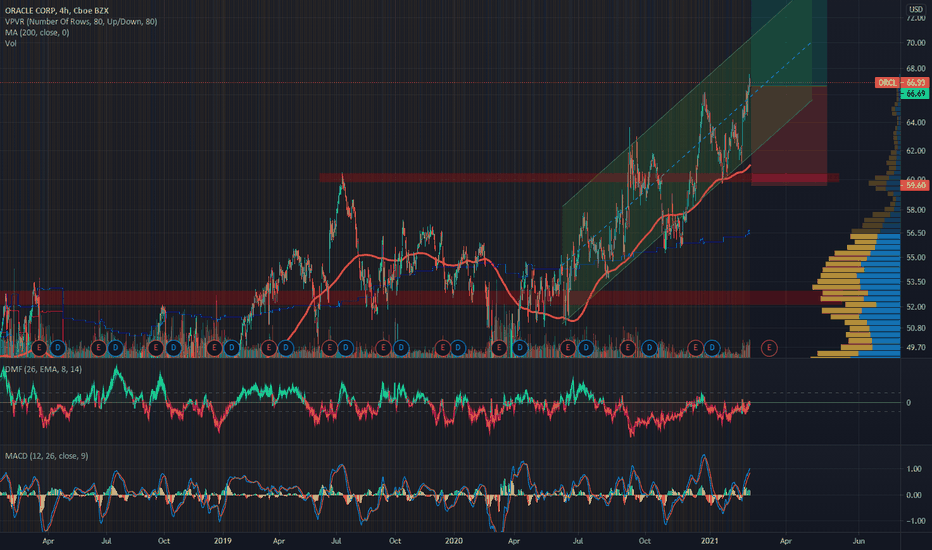Open the earnings marker just before Apr 2018
932x550 pixels.
pos(39,348)
